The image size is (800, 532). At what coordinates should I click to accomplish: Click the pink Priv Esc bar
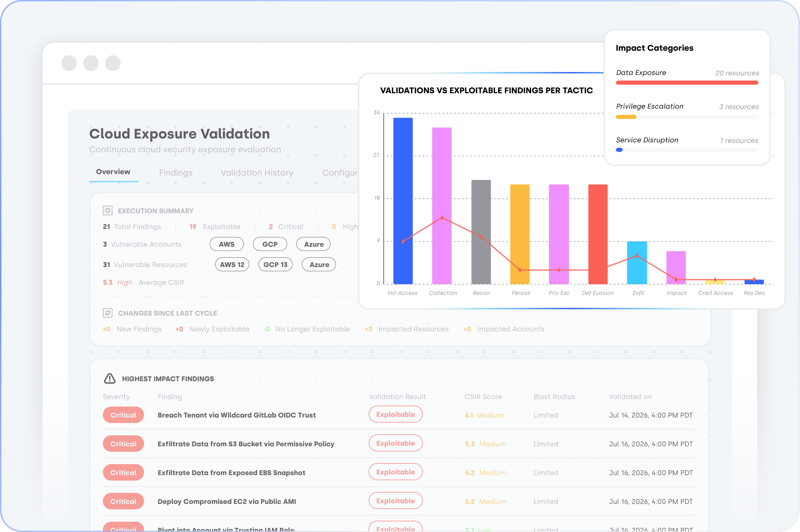(x=559, y=234)
